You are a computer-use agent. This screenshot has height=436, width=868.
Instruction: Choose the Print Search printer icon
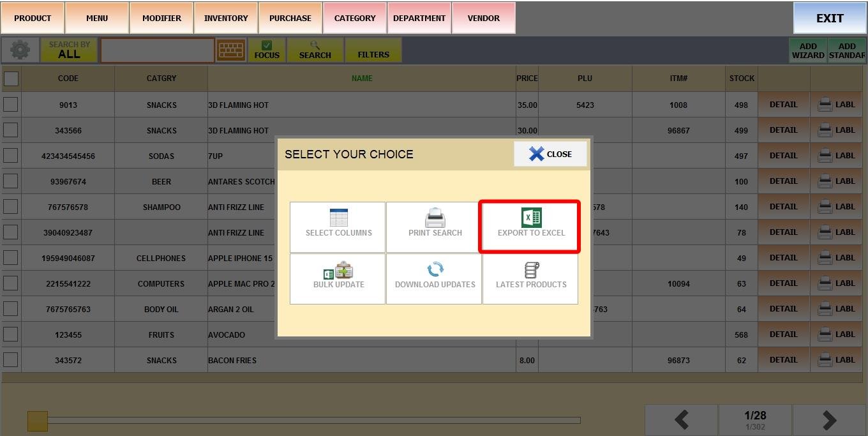(435, 218)
